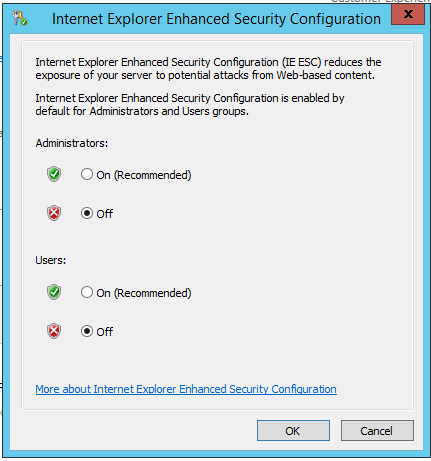Confirm settings with the OK button
The width and height of the screenshot is (431, 461).
(293, 431)
